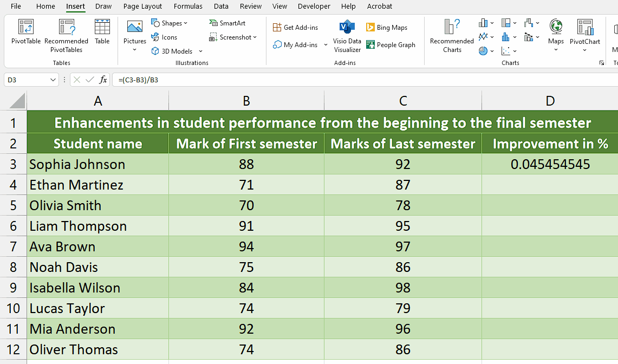Select column D header

pyautogui.click(x=550, y=101)
